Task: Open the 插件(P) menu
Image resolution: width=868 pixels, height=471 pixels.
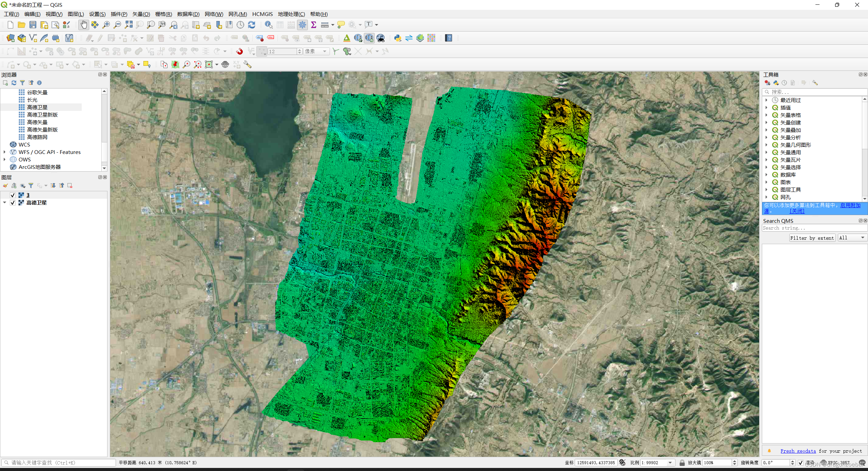Action: [x=119, y=14]
